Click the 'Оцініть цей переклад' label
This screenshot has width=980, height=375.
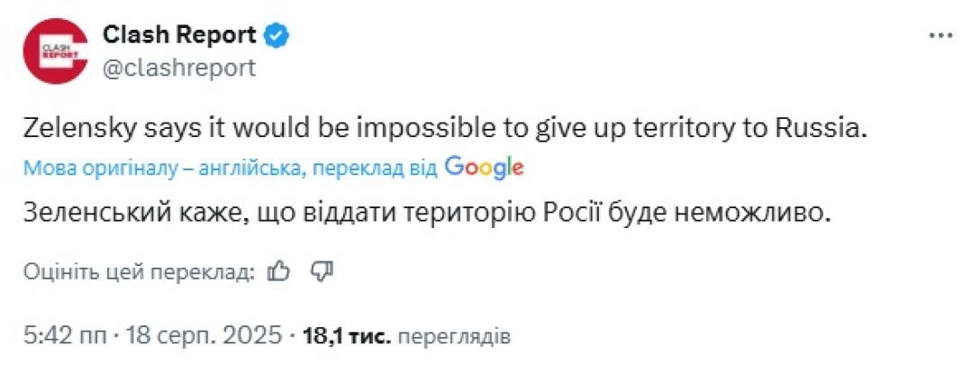140,271
